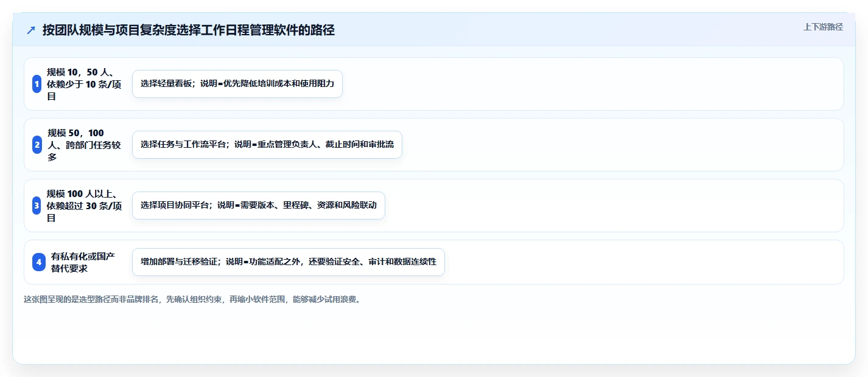Click the 选择任务与工作流平台 recommendation box

[x=267, y=145]
